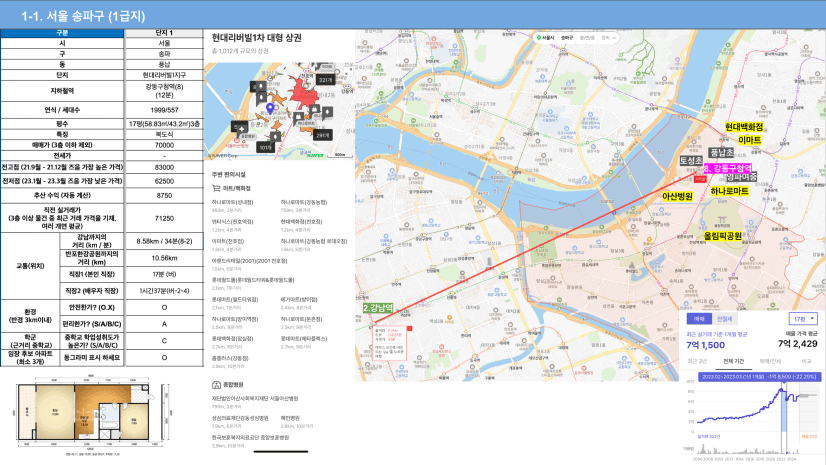Click the 매물 21건 label under chart
This screenshot has width=826, height=465.
pos(809,437)
